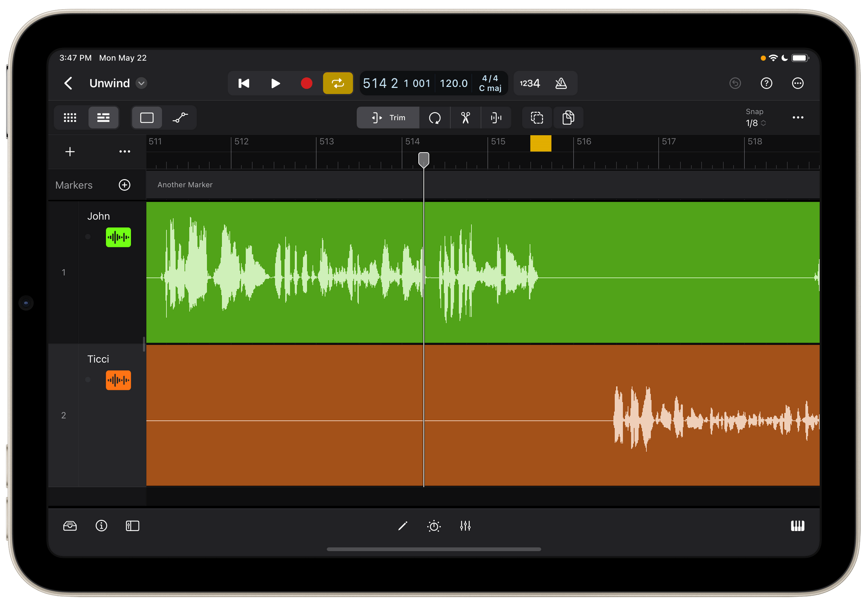This screenshot has width=868, height=606.
Task: Select track number 2 header
Action: click(64, 415)
